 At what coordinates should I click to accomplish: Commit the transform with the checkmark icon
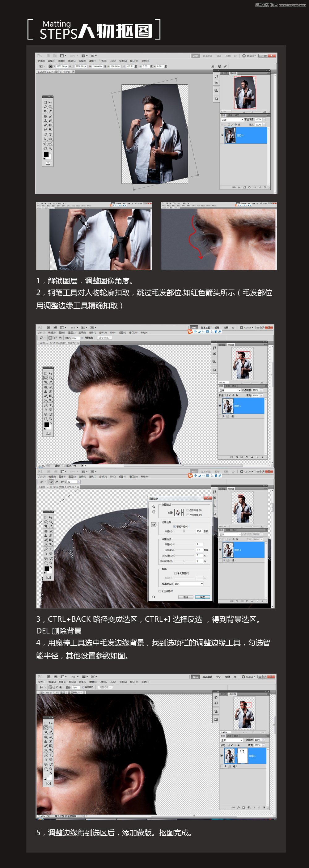click(225, 66)
